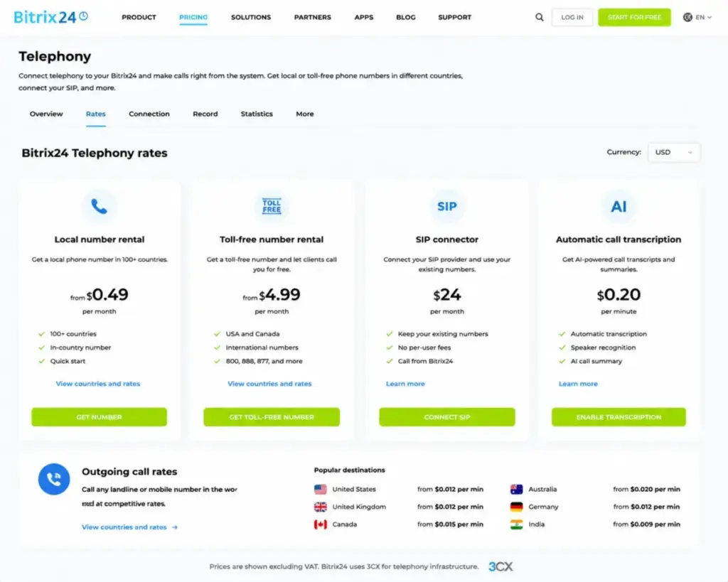Open the PARTNERS menu
This screenshot has height=582, width=728.
pyautogui.click(x=313, y=17)
